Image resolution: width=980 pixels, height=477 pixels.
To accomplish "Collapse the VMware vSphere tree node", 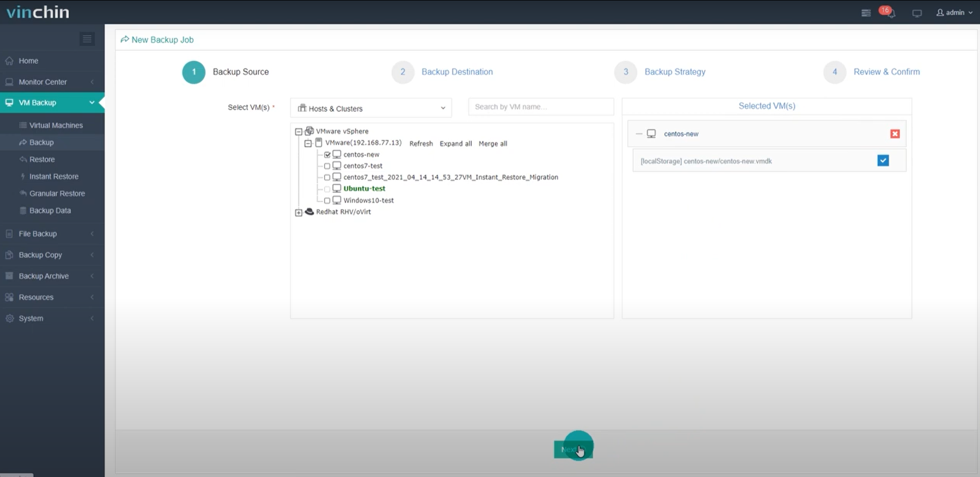I will click(x=298, y=132).
